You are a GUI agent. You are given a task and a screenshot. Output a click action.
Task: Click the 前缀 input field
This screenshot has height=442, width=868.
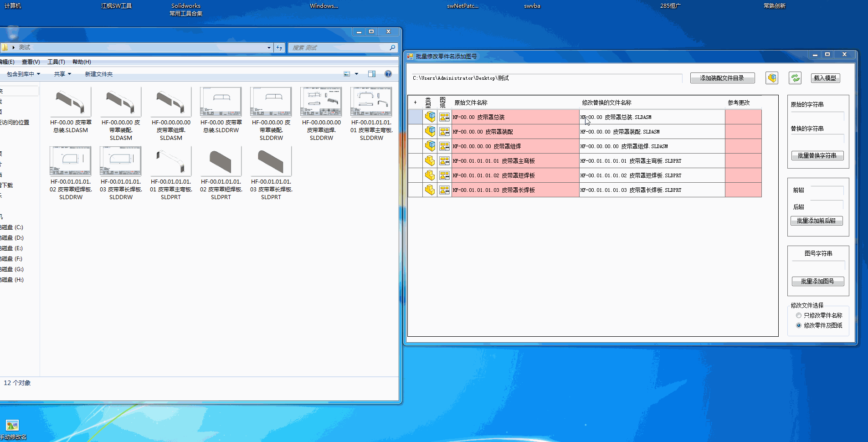point(827,190)
